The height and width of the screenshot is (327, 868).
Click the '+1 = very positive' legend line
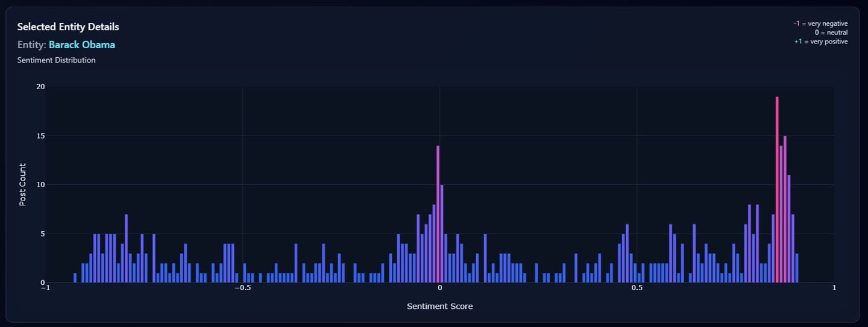[821, 42]
